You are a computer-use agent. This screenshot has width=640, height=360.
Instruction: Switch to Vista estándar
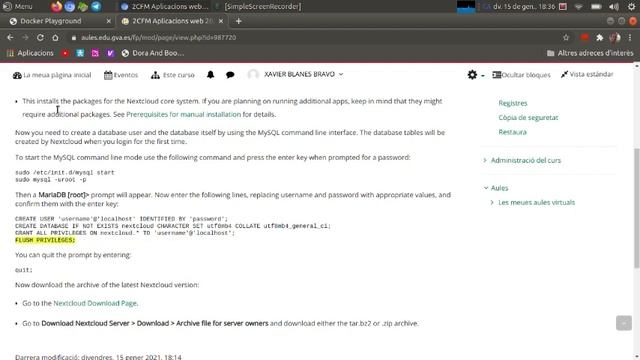pos(587,74)
